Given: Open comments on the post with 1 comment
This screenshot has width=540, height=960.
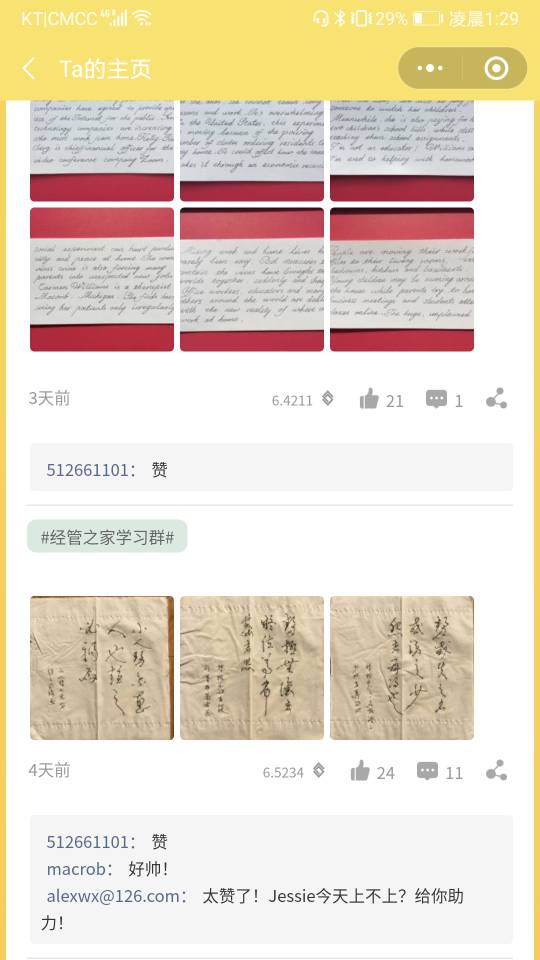Looking at the screenshot, I should click(x=437, y=399).
